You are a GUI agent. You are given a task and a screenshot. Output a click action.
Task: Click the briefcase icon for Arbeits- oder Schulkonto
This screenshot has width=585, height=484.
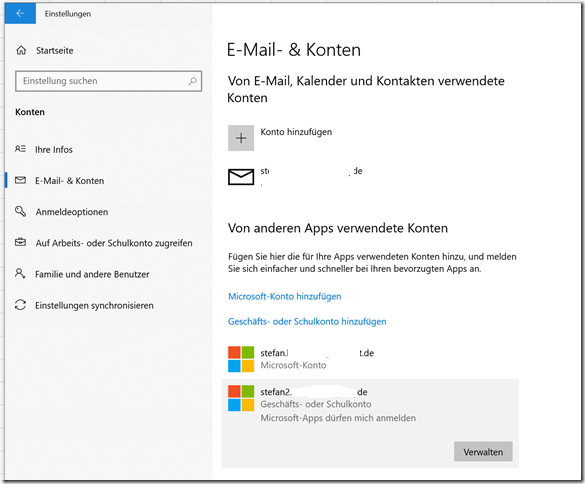point(21,243)
